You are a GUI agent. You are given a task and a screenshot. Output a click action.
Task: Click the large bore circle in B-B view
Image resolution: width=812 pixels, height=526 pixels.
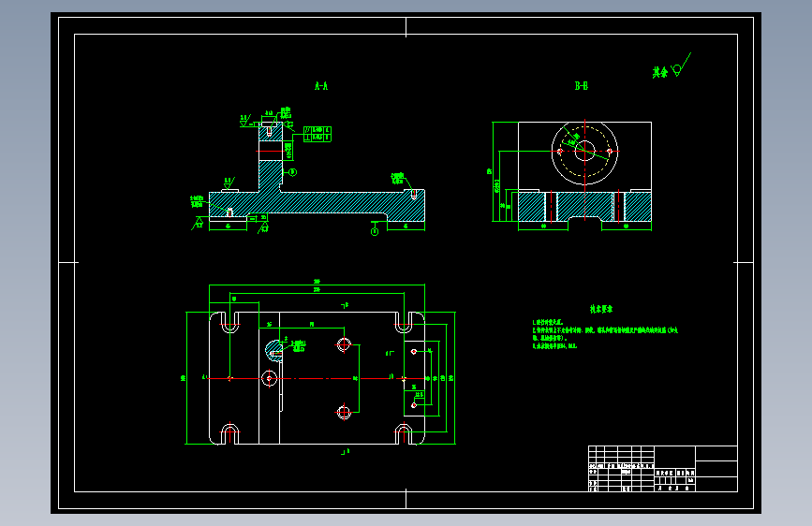pos(584,152)
